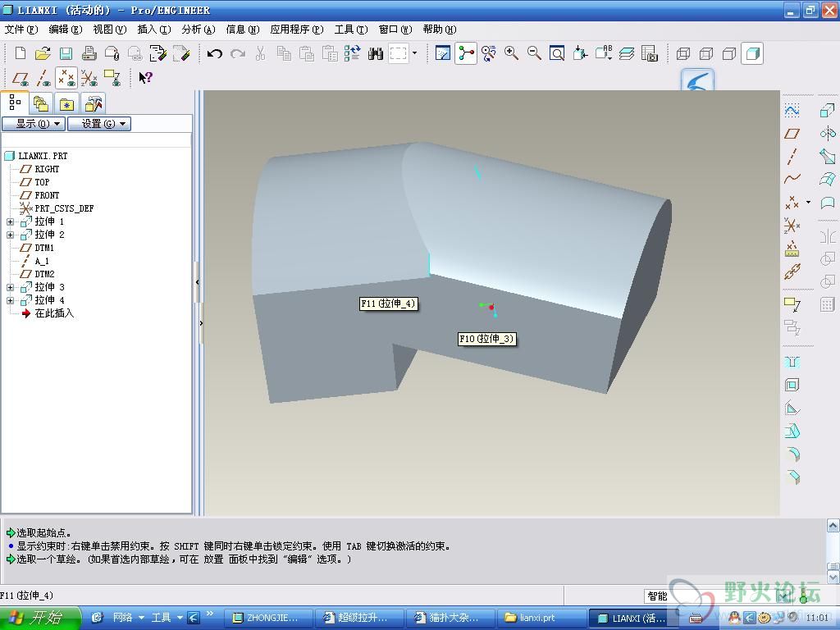This screenshot has height=630, width=840.
Task: Refit the model to the screen
Action: pyautogui.click(x=557, y=53)
